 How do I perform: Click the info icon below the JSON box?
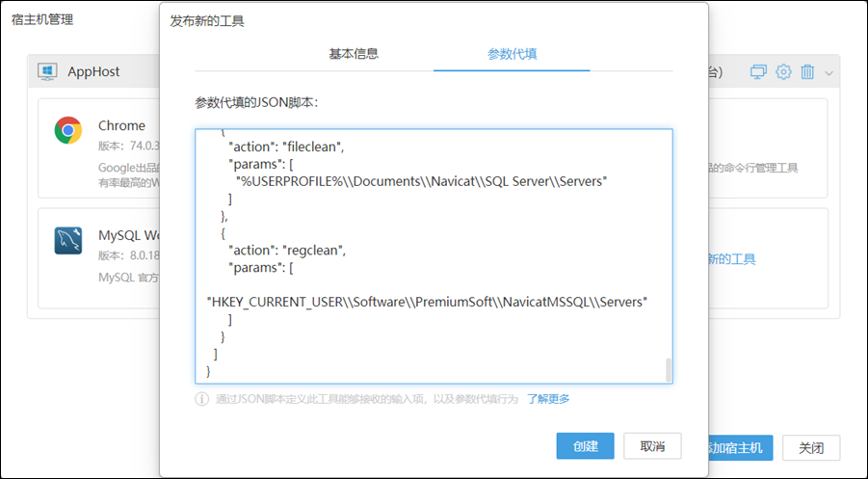point(201,399)
